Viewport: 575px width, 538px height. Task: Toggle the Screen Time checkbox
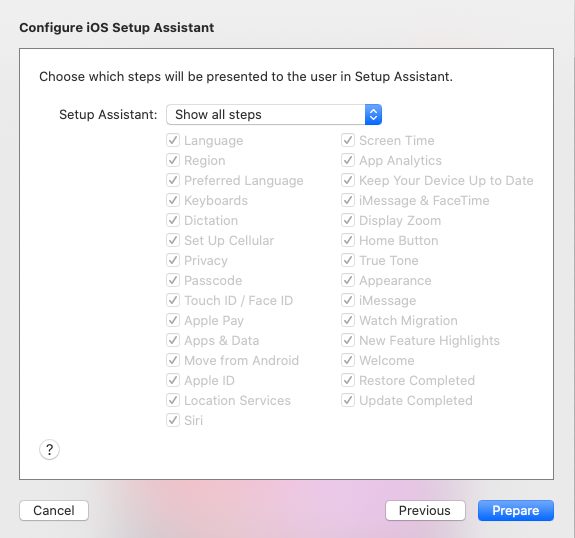coord(348,140)
